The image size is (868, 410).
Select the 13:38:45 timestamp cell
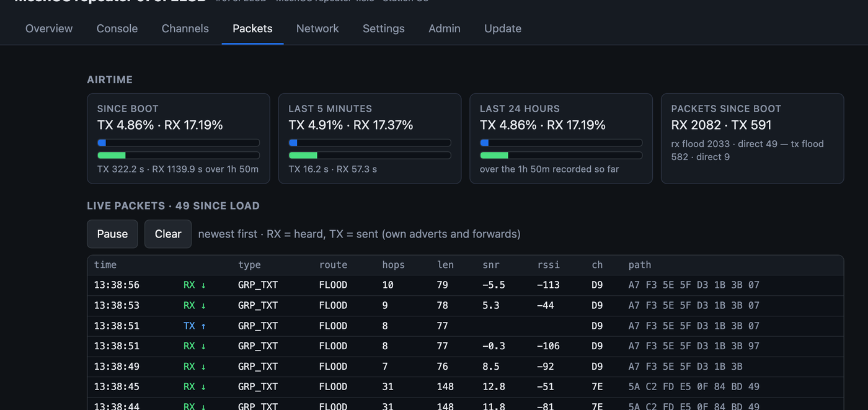pos(117,386)
